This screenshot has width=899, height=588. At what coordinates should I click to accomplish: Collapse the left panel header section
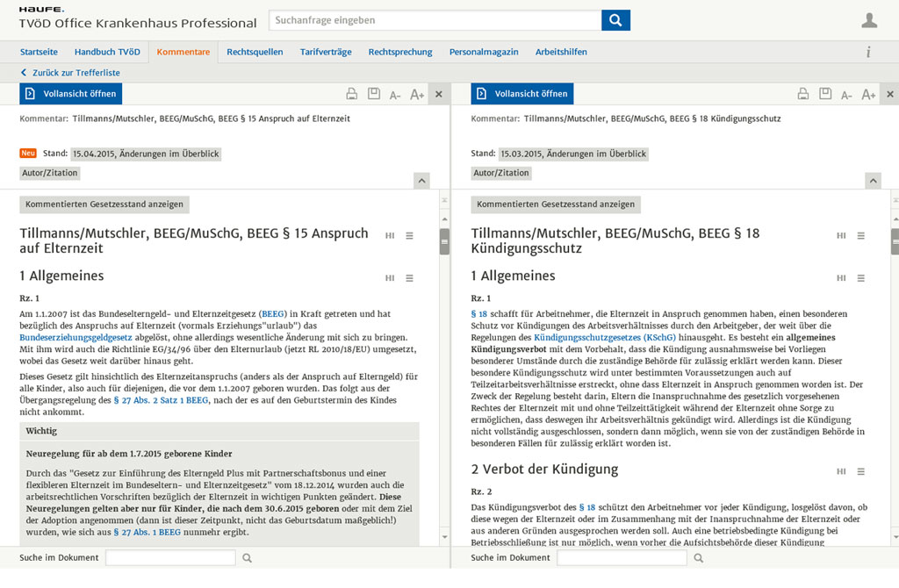point(421,181)
